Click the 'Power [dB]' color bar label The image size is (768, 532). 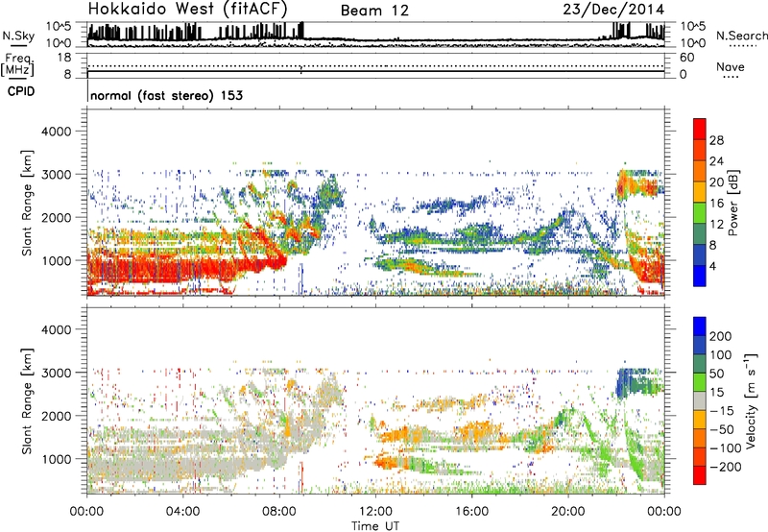click(x=732, y=204)
